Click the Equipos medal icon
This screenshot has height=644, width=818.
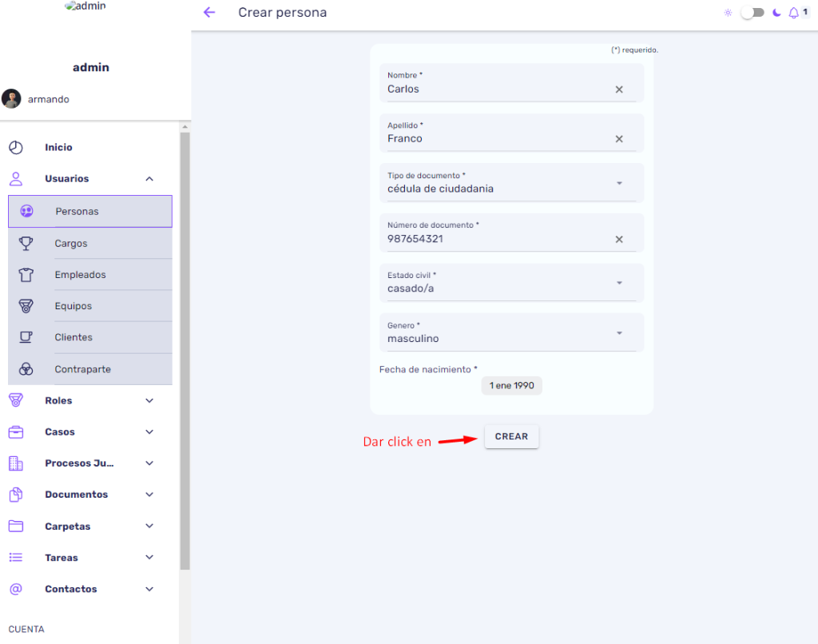pos(26,306)
